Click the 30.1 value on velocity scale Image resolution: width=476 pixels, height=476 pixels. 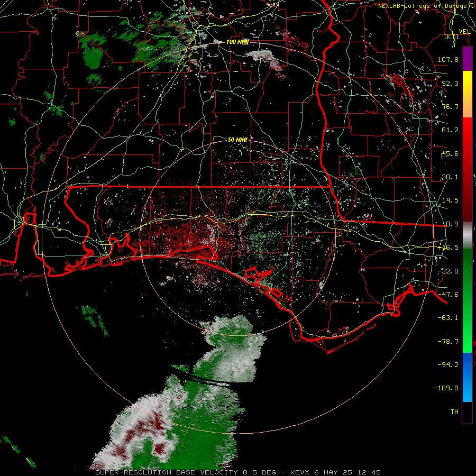click(450, 177)
